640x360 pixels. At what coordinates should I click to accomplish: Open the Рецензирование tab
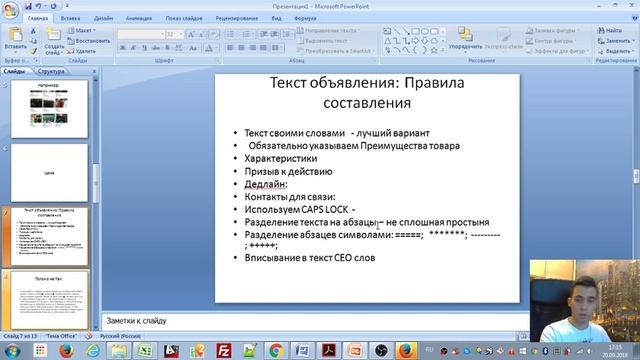pyautogui.click(x=237, y=18)
